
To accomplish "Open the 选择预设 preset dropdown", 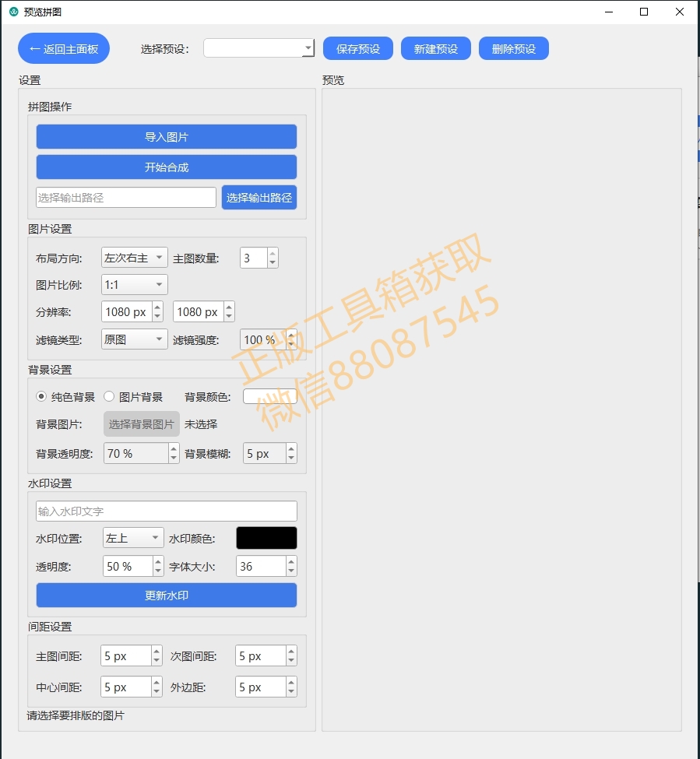I will 259,48.
